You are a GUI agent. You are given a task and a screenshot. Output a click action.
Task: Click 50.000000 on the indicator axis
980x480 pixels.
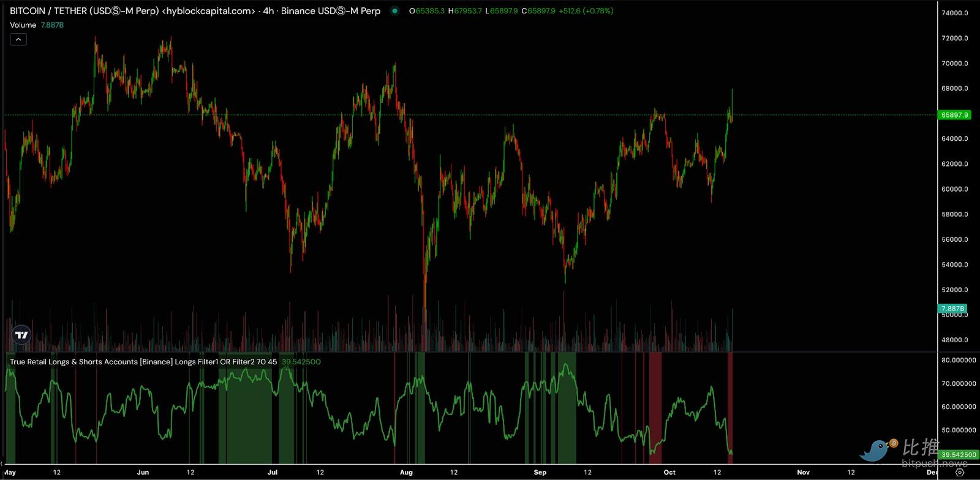pyautogui.click(x=959, y=430)
